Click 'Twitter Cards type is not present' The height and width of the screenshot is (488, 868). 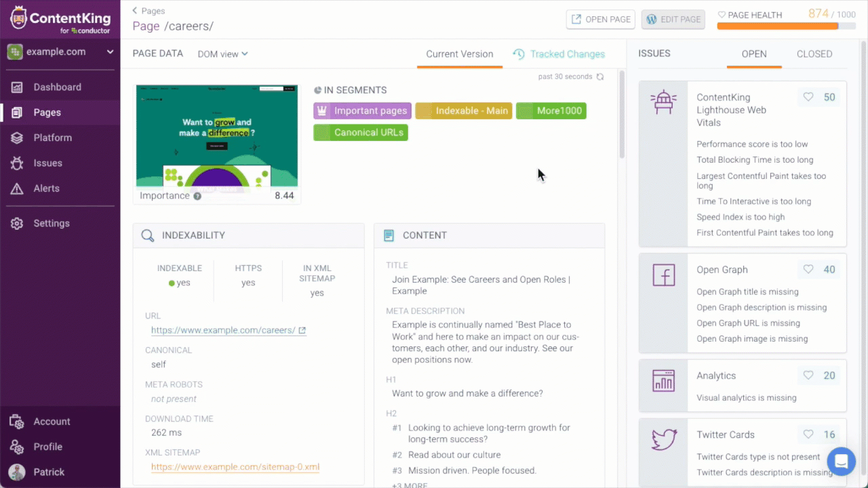pos(758,457)
